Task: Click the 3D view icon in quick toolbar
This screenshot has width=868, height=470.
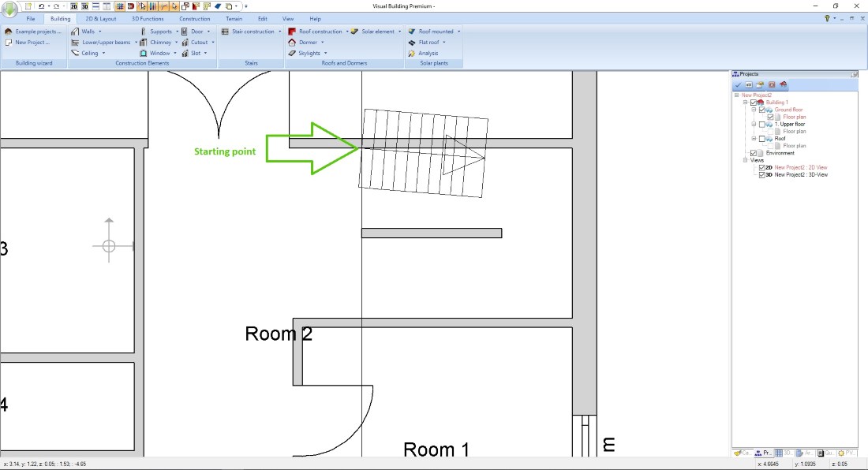Action: click(84, 6)
